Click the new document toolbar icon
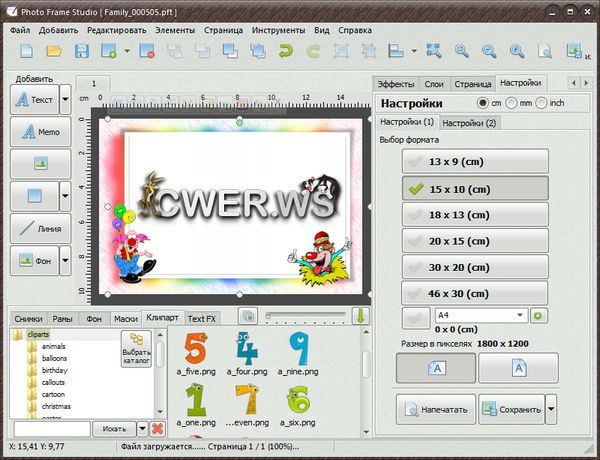Screen dimensions: 600x460 pyautogui.click(x=26, y=51)
